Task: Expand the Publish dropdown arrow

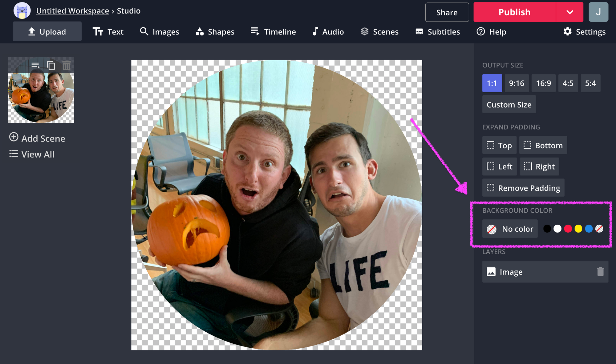Action: click(x=569, y=12)
